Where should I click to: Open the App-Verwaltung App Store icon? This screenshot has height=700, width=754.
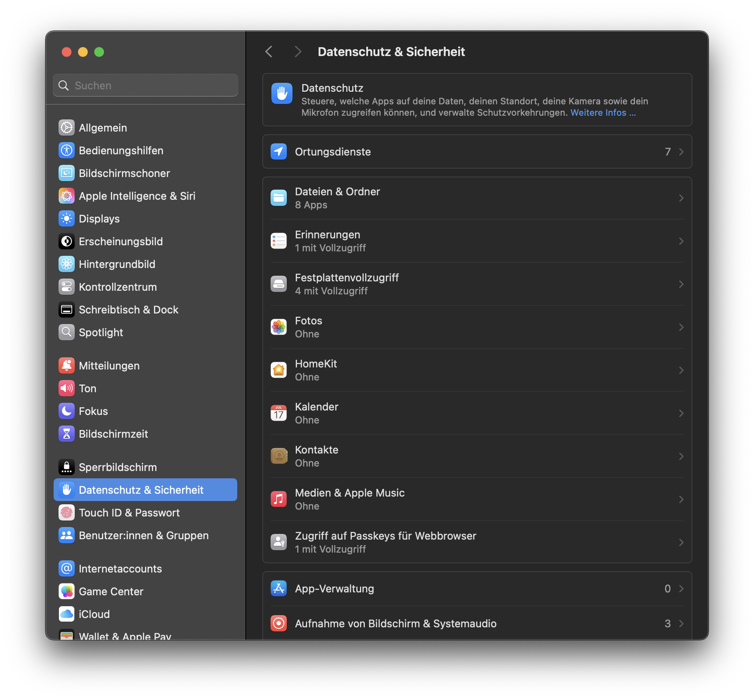click(279, 588)
